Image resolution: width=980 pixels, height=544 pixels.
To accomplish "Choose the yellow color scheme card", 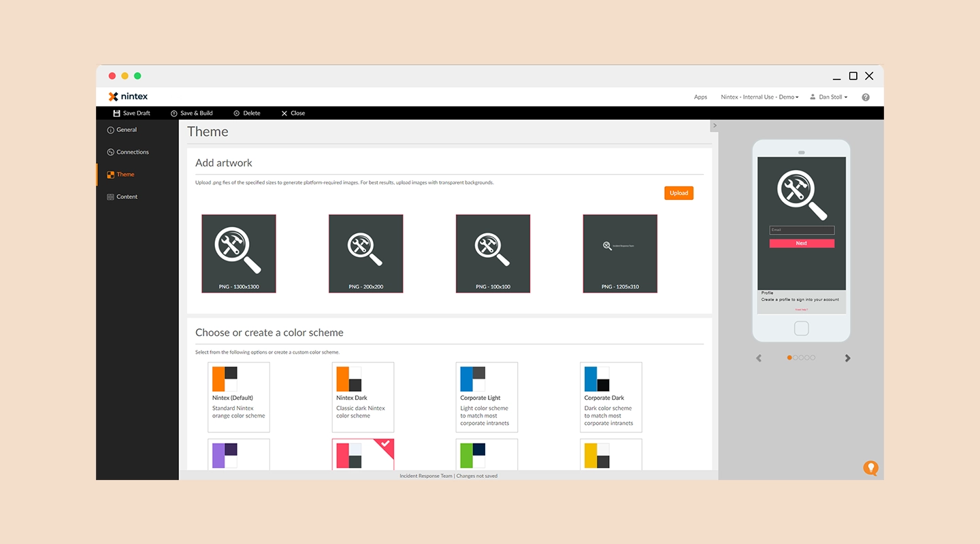I will tap(611, 454).
